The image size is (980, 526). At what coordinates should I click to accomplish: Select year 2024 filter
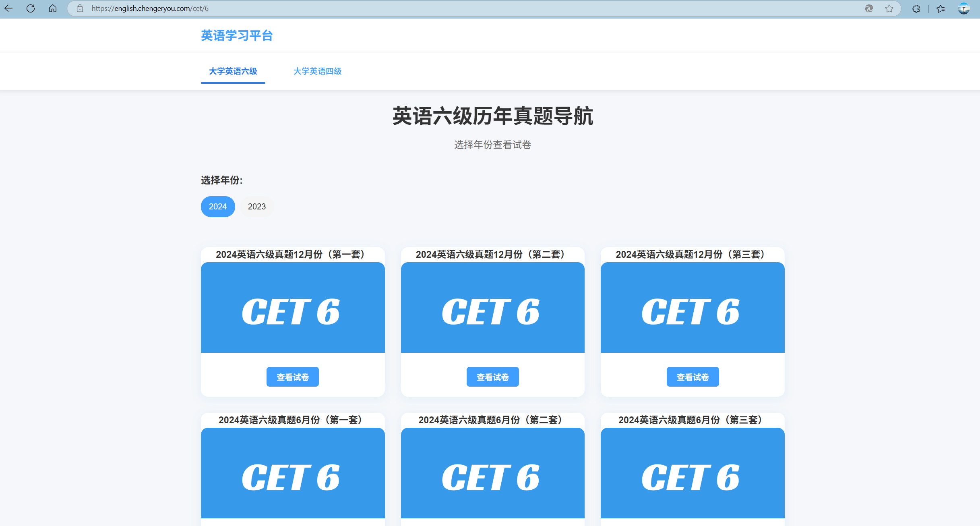pos(217,207)
